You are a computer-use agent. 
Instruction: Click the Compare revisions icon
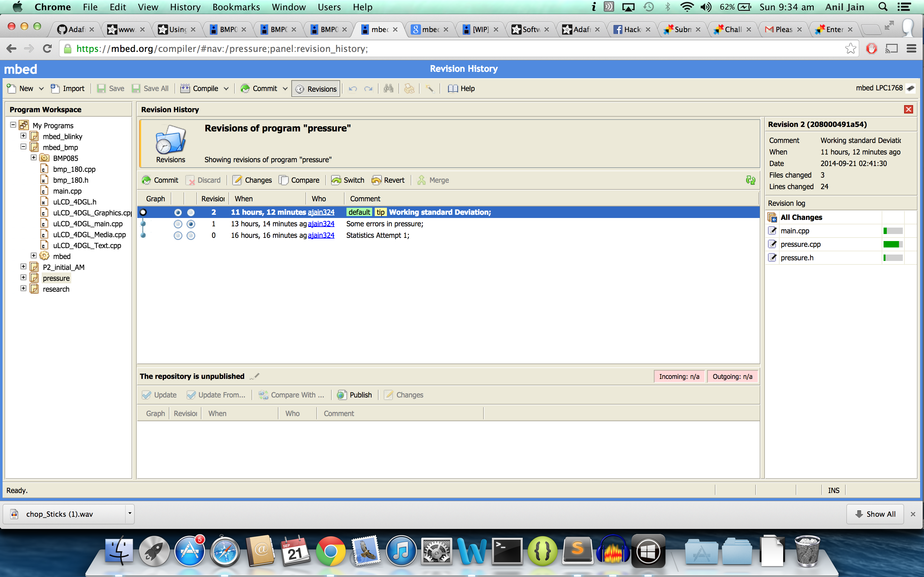(283, 180)
